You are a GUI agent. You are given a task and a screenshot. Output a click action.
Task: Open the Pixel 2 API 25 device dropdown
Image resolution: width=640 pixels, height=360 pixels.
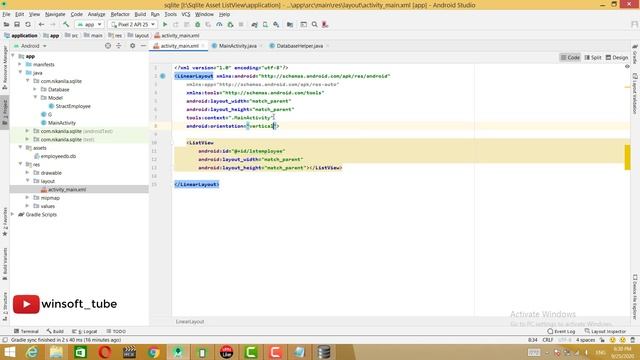point(133,24)
